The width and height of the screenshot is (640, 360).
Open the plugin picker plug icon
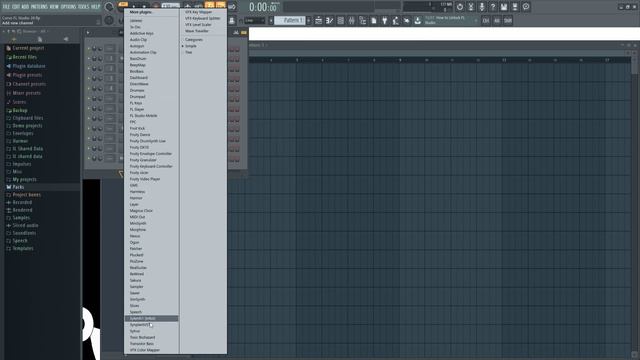coord(385,20)
